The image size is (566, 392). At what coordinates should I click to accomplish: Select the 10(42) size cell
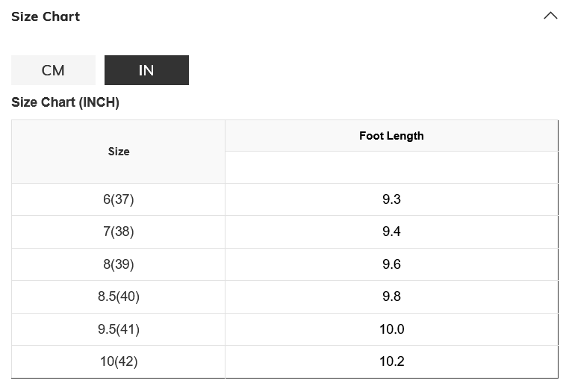pos(119,361)
